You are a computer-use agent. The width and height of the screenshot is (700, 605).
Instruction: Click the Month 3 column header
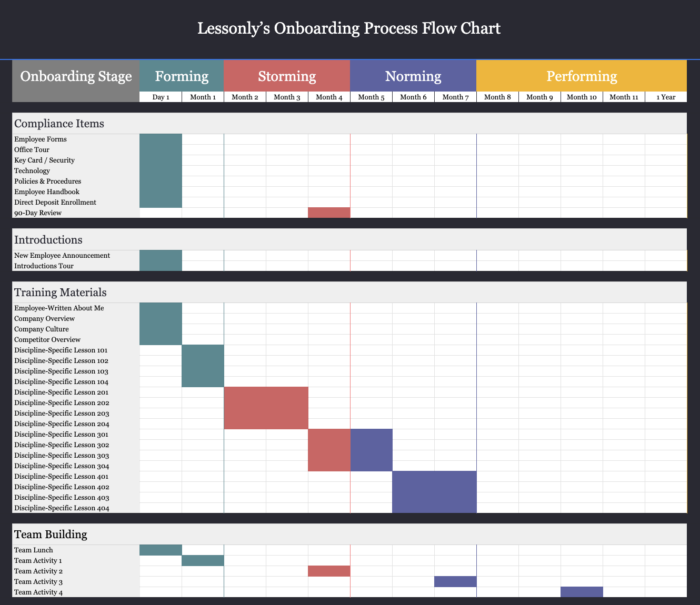(287, 97)
